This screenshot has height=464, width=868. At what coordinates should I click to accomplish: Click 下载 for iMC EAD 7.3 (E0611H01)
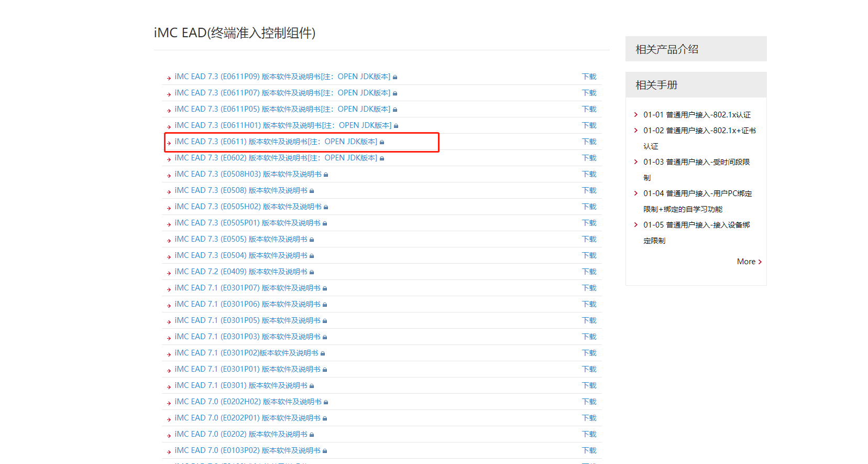click(589, 125)
